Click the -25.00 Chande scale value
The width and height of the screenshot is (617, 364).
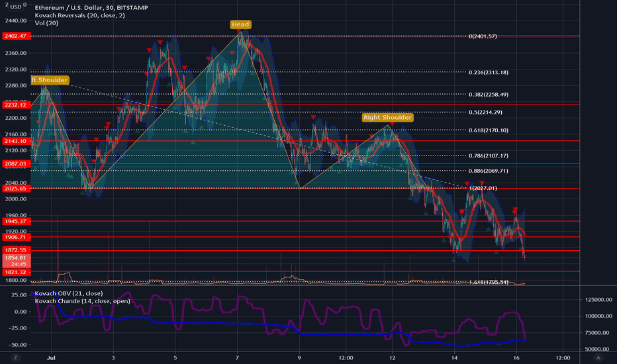(x=17, y=328)
